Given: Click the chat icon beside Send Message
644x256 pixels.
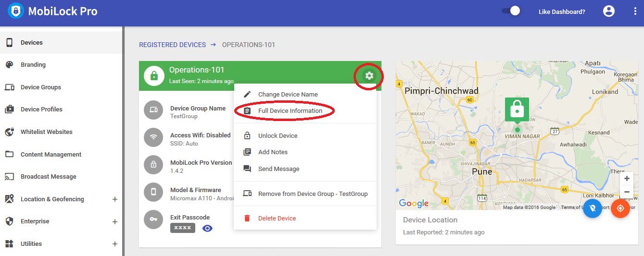Looking at the screenshot, I should coord(247,169).
